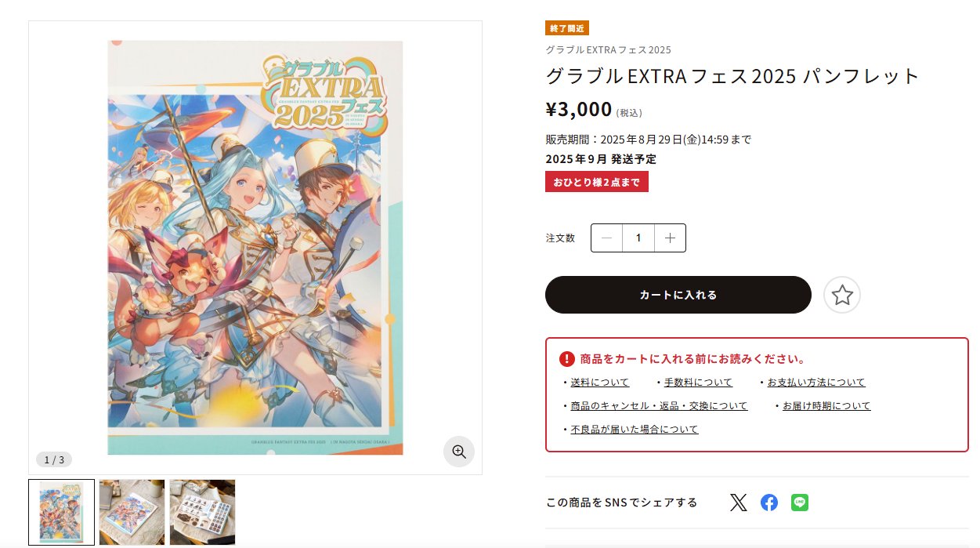
Task: Open the 1/3 image counter indicator
Action: [x=55, y=459]
